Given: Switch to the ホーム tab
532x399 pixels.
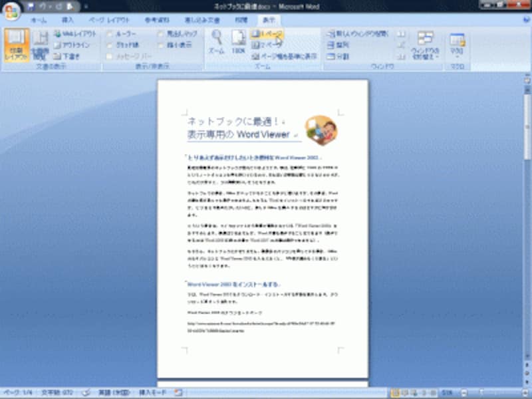Looking at the screenshot, I should [39, 20].
